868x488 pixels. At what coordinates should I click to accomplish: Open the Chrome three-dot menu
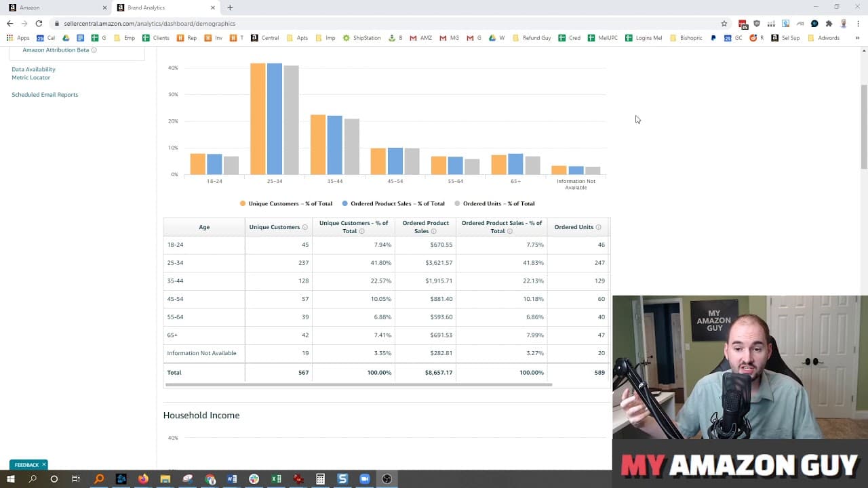(858, 23)
